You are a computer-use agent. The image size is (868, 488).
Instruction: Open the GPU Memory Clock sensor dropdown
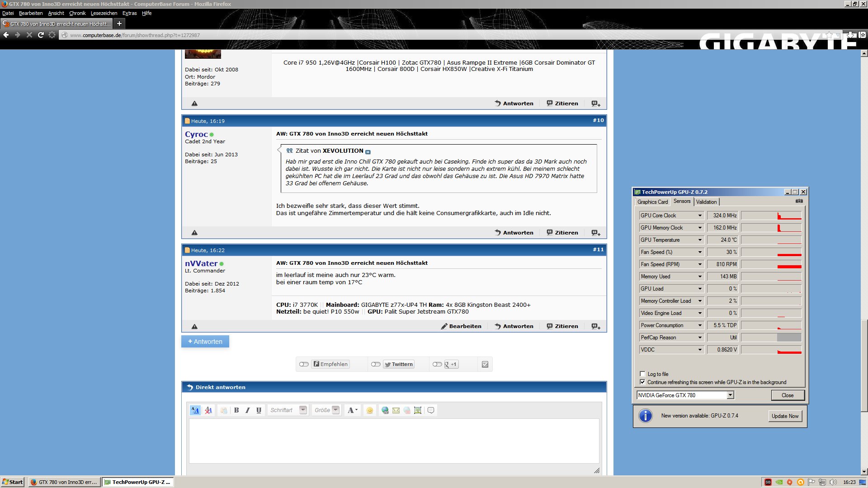(700, 228)
